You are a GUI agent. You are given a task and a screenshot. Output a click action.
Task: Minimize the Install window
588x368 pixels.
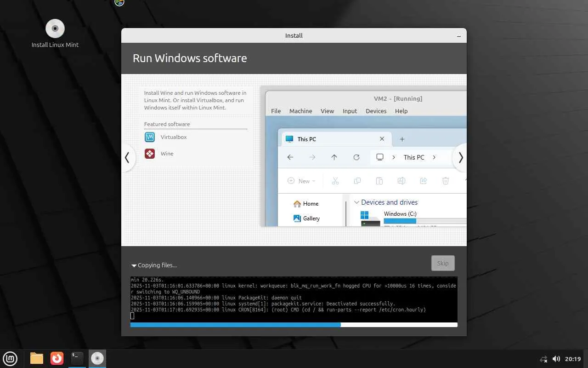click(x=459, y=36)
